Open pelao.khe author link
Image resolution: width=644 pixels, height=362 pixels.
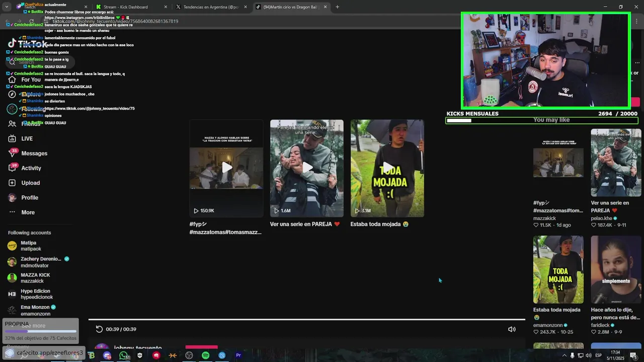(x=602, y=218)
